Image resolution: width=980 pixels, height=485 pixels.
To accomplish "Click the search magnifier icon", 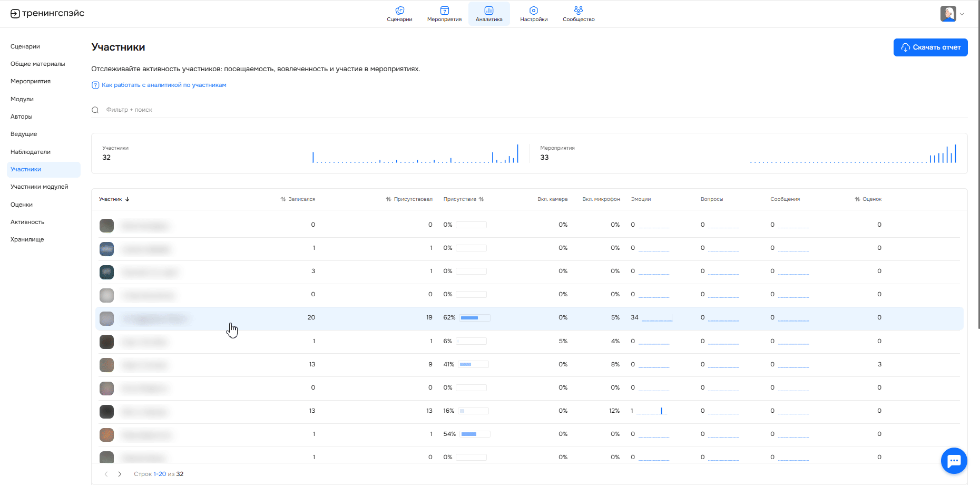I will 95,110.
